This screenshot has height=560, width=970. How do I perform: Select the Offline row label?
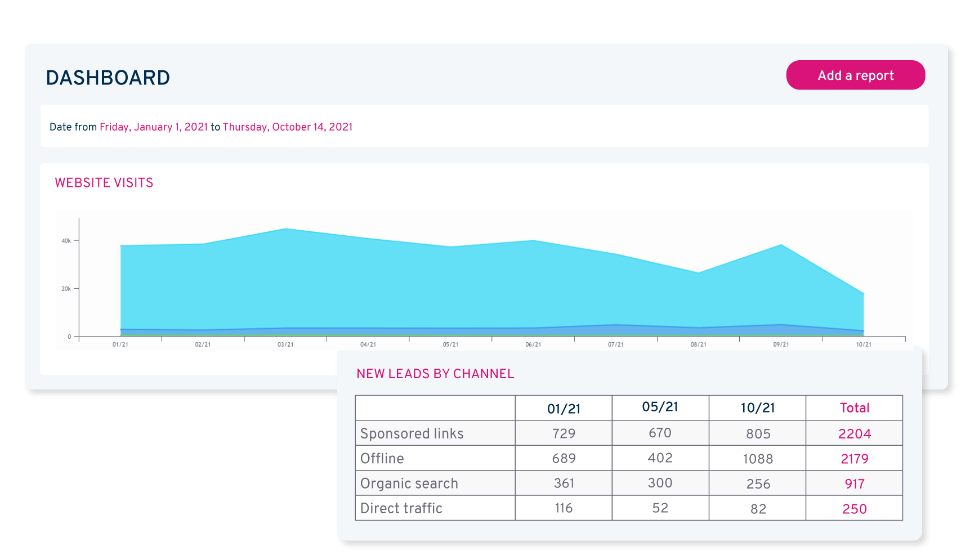coord(382,459)
